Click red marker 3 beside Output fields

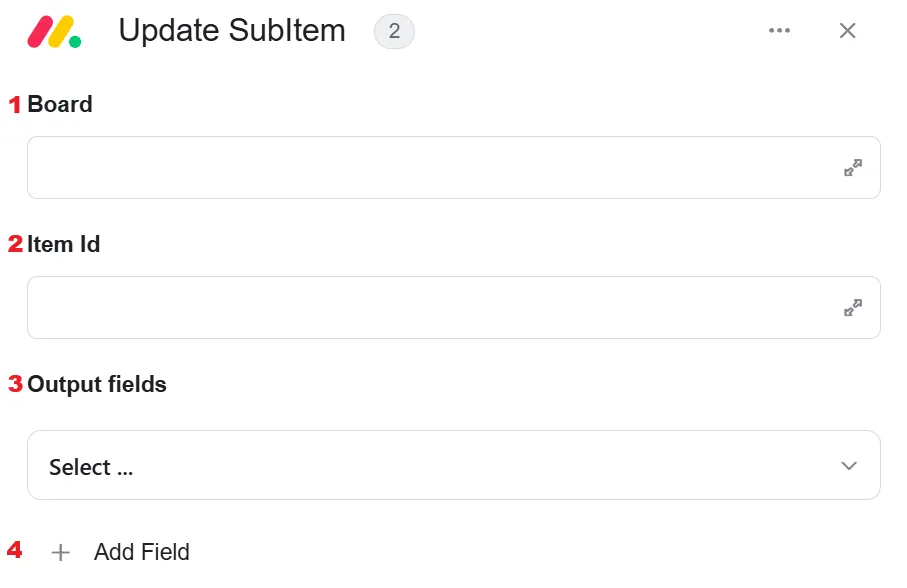tap(15, 384)
